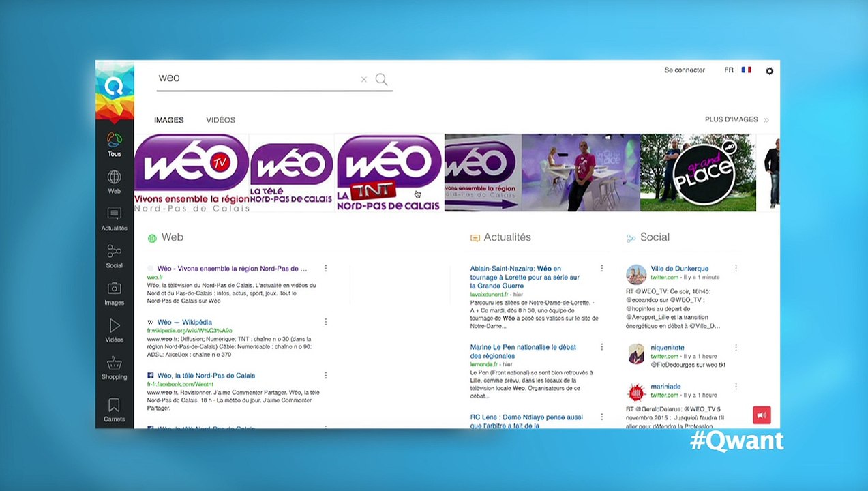Open options menu for Wéo - Vivons ensemble result
The height and width of the screenshot is (491, 868).
[326, 269]
